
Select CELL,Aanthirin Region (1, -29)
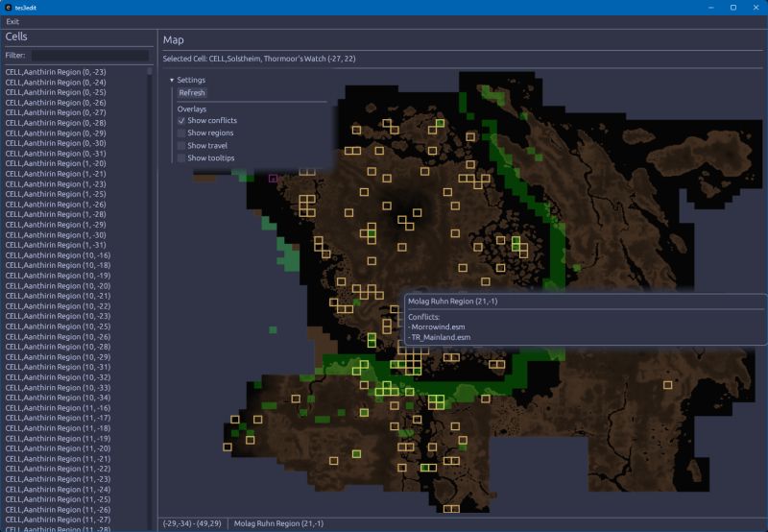(x=56, y=225)
